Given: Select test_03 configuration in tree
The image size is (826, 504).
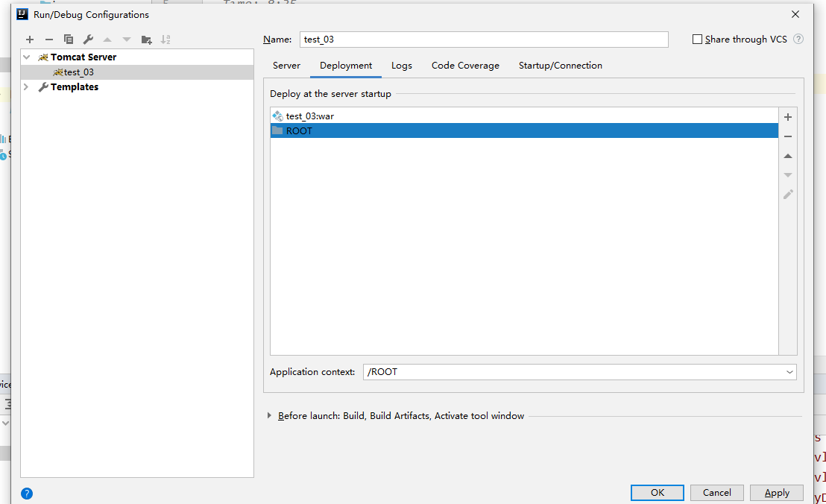Looking at the screenshot, I should tap(137, 72).
